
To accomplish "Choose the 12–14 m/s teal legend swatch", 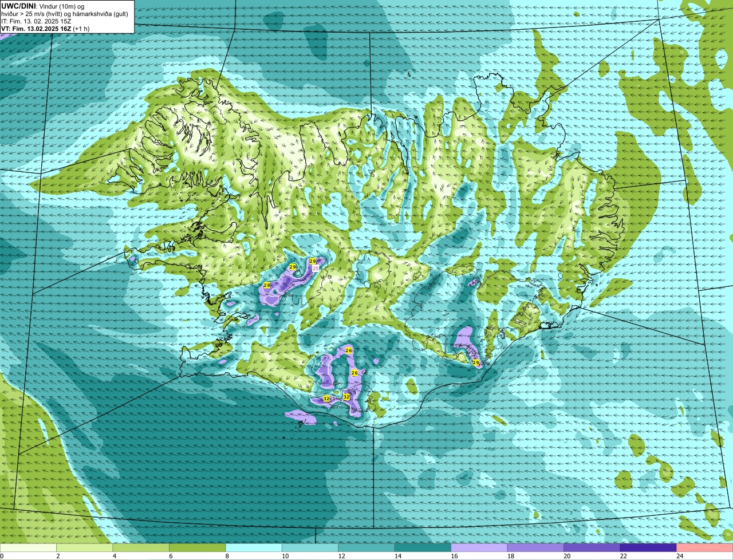I will pyautogui.click(x=366, y=547).
